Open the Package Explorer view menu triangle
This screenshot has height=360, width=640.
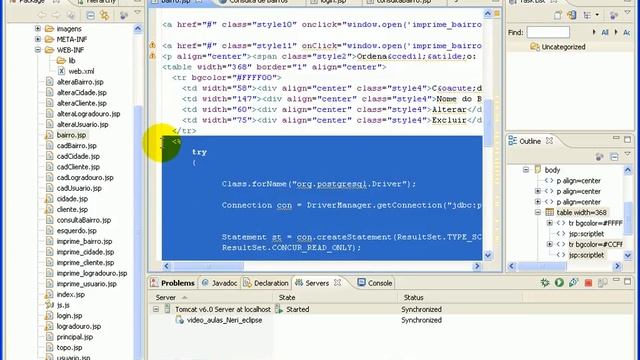(138, 13)
